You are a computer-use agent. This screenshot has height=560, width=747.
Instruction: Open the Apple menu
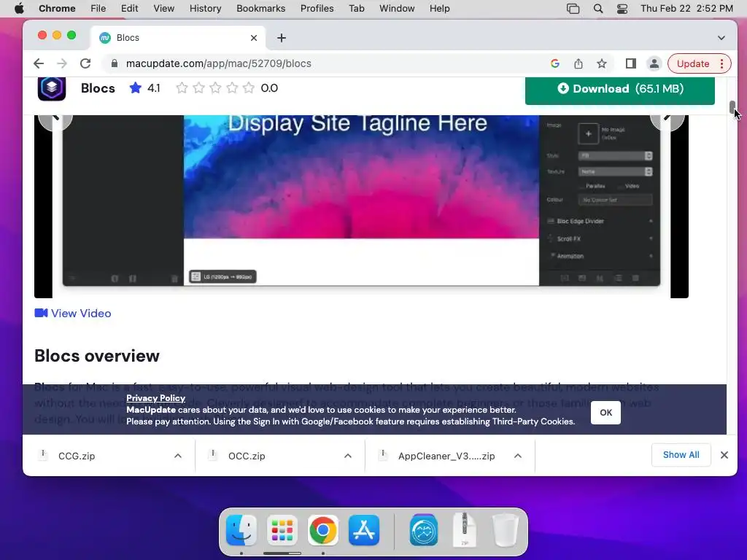19,9
